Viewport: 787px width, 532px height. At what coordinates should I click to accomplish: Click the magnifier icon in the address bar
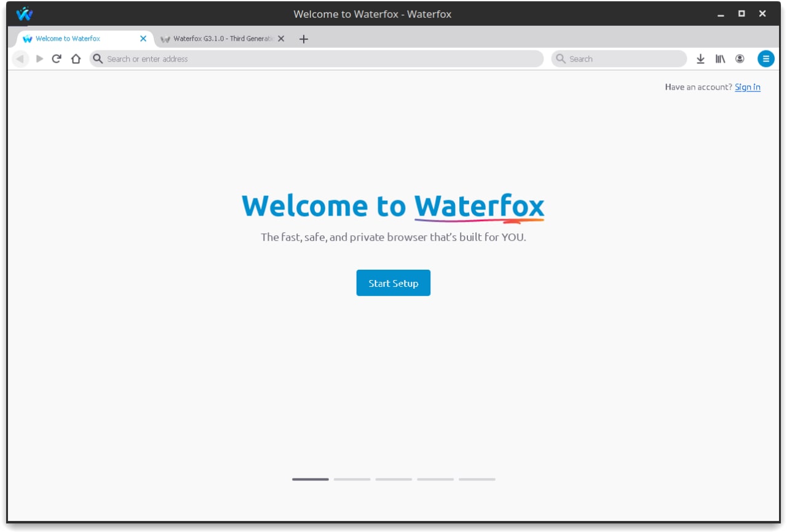[98, 59]
